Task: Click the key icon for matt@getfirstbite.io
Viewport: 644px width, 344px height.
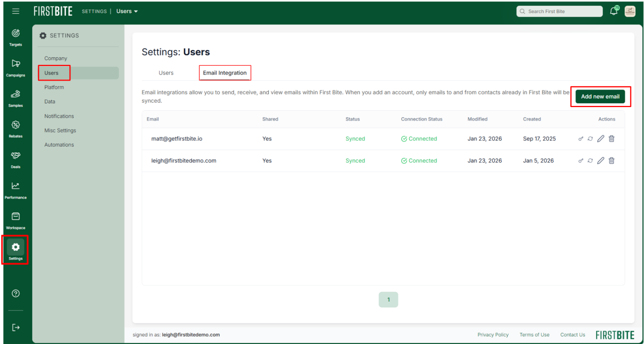Action: [x=581, y=139]
